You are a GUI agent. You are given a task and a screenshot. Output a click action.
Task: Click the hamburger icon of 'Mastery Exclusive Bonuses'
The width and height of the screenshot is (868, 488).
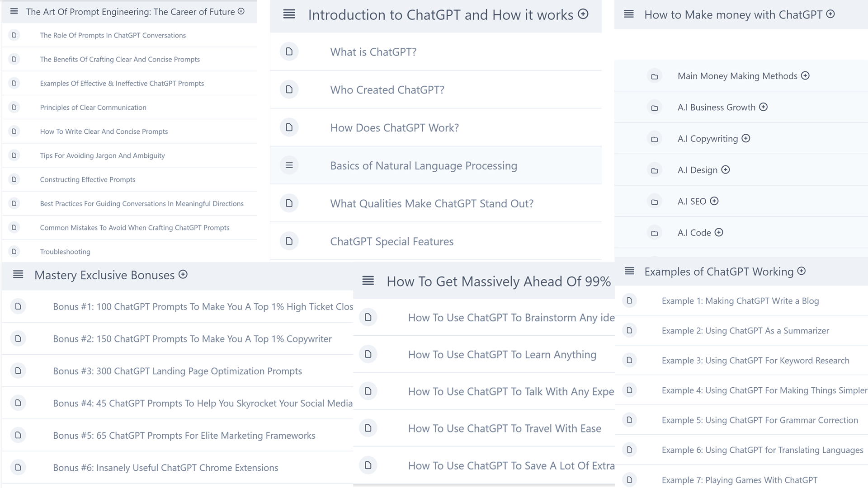tap(18, 274)
